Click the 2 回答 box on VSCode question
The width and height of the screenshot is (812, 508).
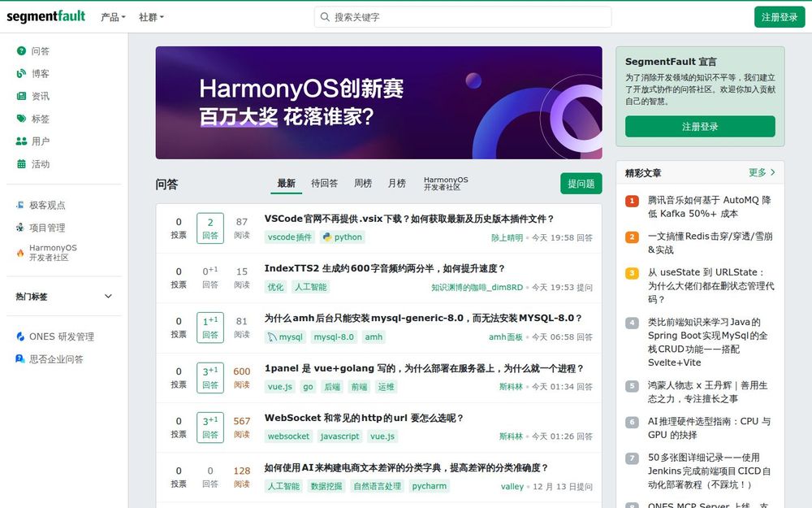click(210, 228)
